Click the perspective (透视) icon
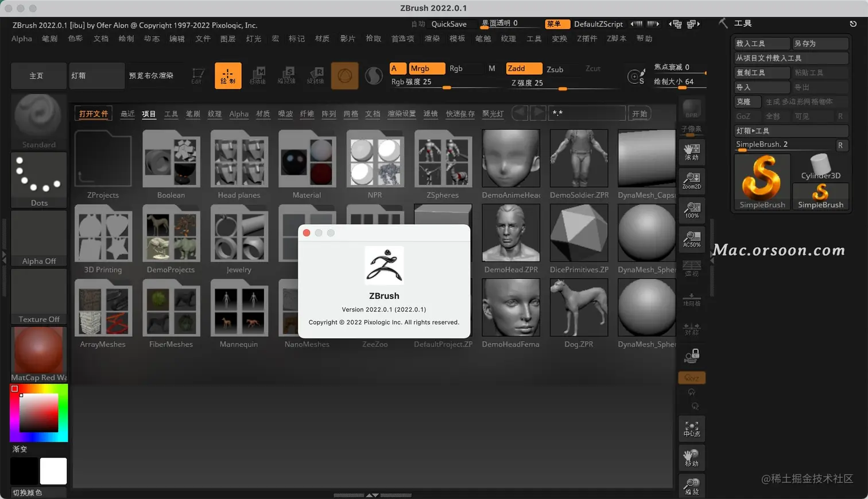This screenshot has width=868, height=499. point(692,268)
